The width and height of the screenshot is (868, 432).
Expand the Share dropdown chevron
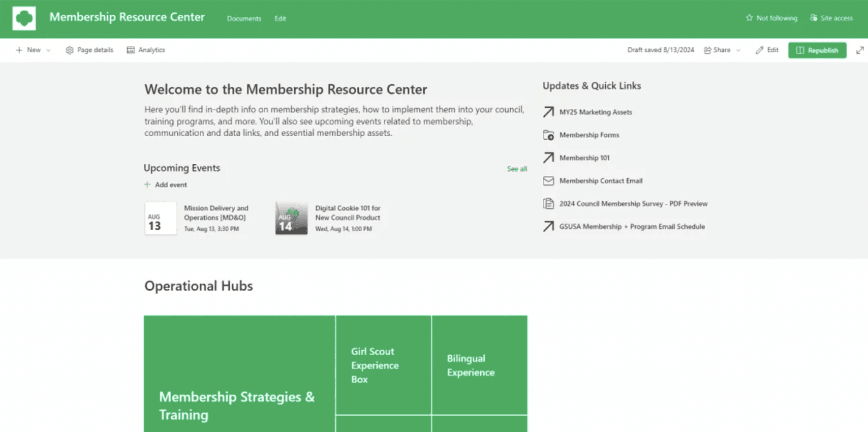(738, 50)
